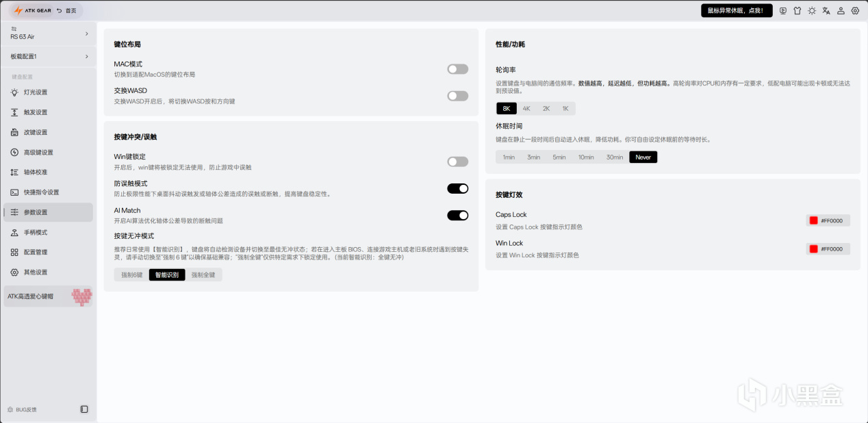Screen dimensions: 868x423
Task: Set sleep time to Never
Action: pos(643,157)
